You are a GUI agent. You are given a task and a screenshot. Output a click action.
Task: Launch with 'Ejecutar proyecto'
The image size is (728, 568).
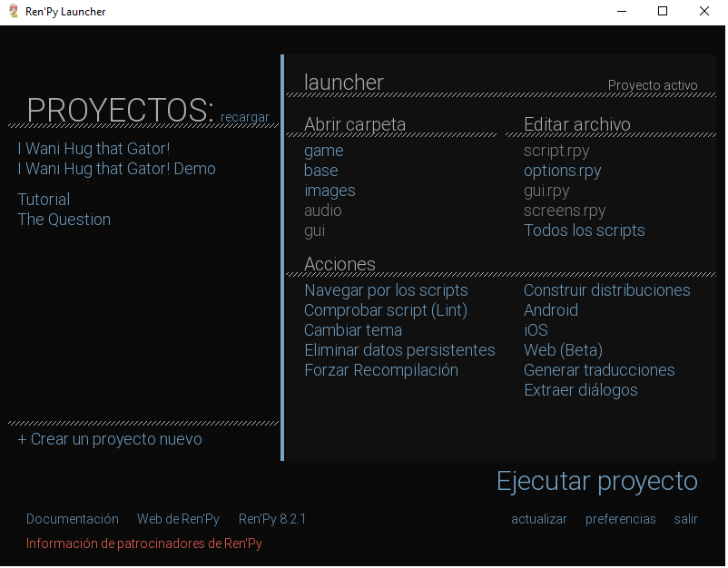(x=596, y=481)
